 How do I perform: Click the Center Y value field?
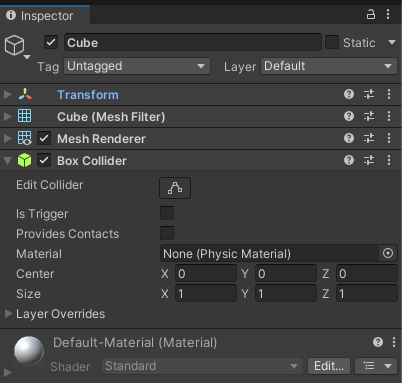[x=286, y=274]
